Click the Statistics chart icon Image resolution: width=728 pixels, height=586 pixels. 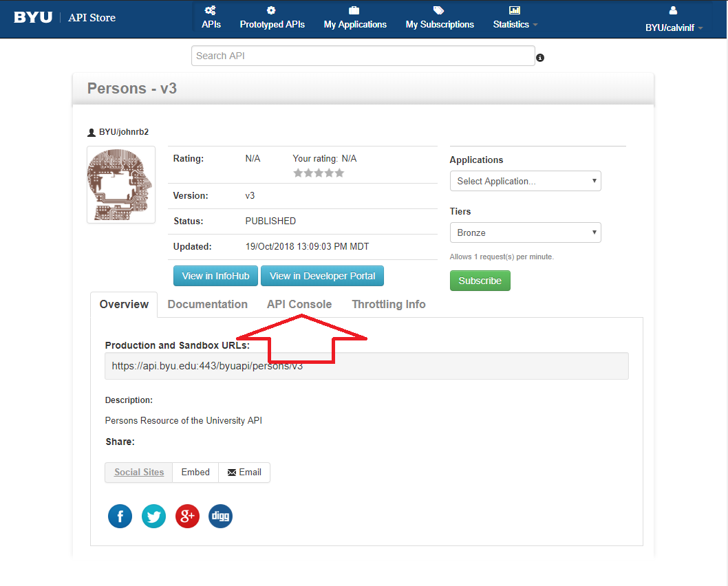click(515, 10)
